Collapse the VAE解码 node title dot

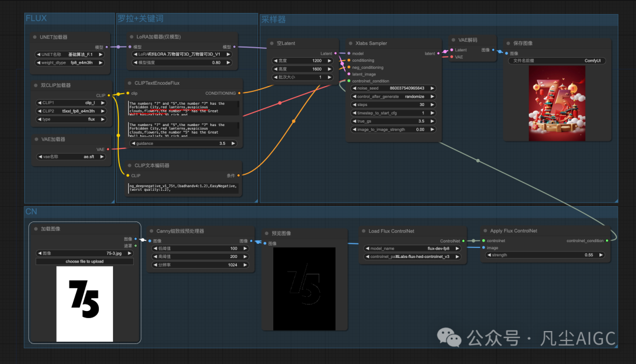[x=453, y=40]
